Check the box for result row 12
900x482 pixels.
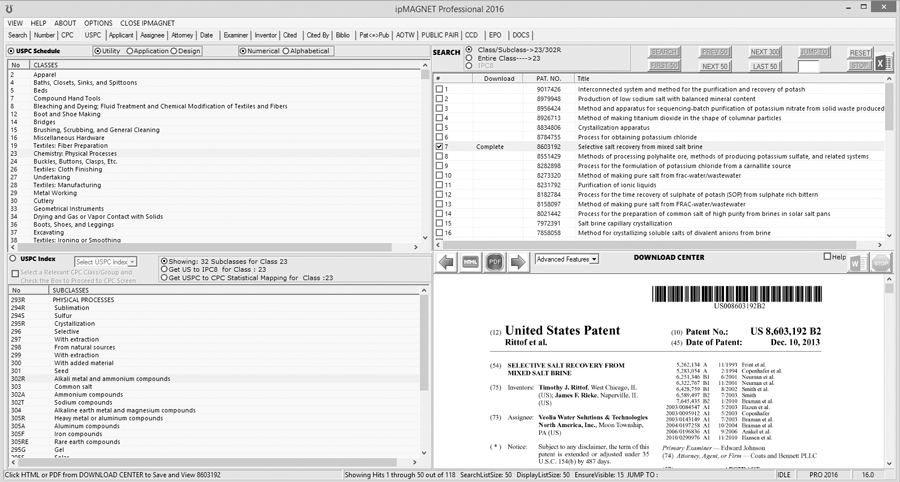439,195
